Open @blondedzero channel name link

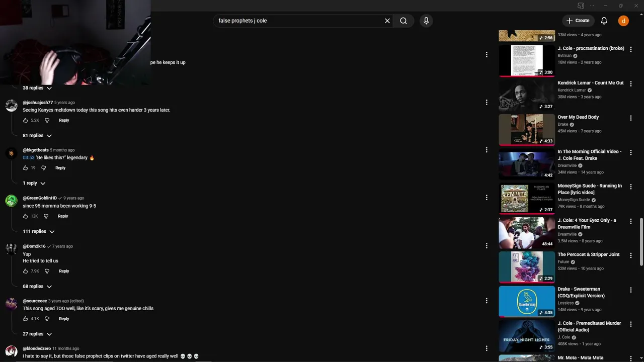click(37, 348)
